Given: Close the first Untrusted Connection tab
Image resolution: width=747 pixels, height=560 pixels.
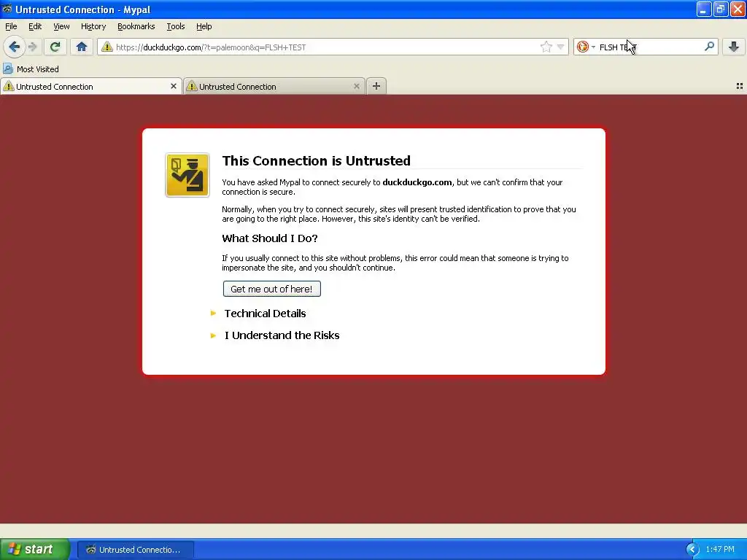Looking at the screenshot, I should [174, 86].
